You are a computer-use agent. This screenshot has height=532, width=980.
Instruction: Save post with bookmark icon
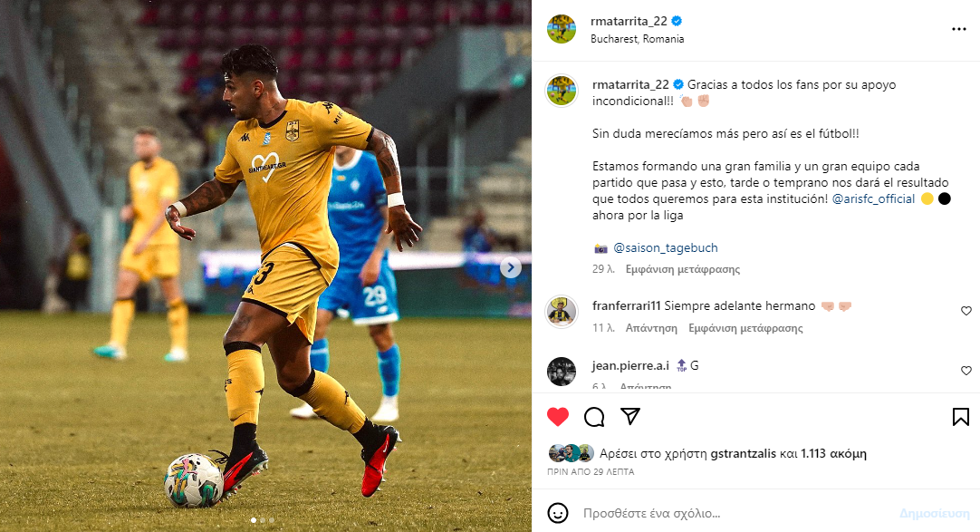961,417
